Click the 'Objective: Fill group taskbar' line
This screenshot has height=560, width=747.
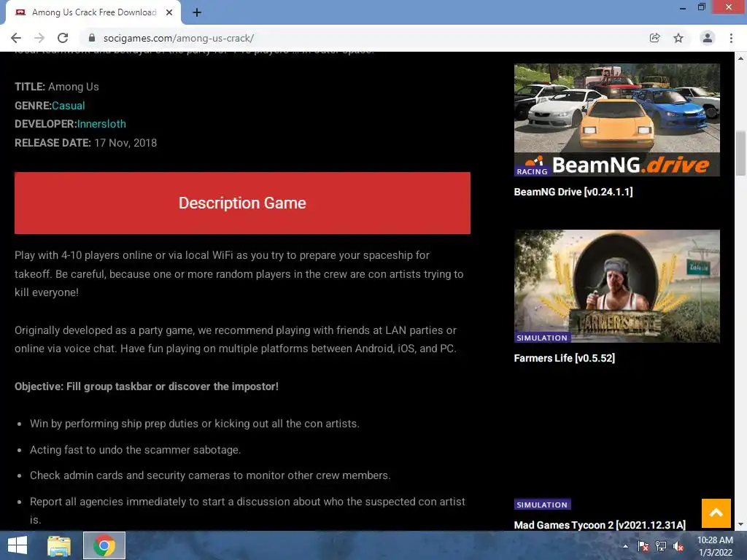click(x=146, y=386)
